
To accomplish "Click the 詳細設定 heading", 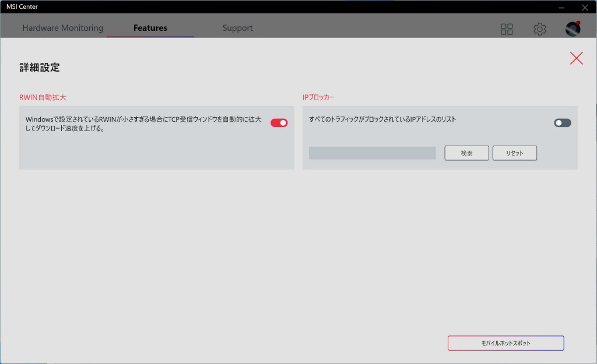I will coord(40,68).
